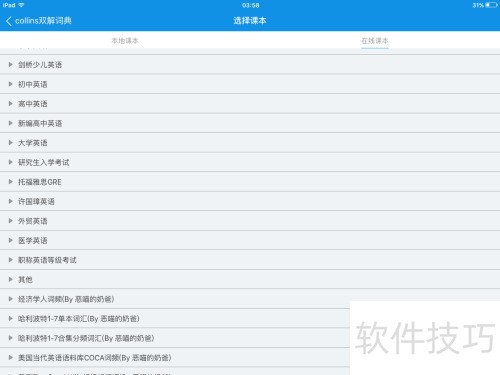Expand the 高中英语 category triangle

(x=11, y=104)
